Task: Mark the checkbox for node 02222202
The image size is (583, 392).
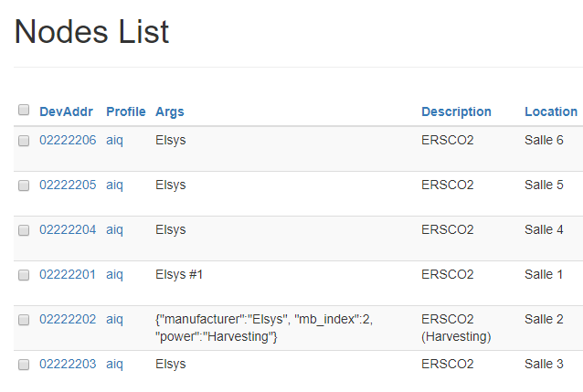Action: click(x=24, y=320)
